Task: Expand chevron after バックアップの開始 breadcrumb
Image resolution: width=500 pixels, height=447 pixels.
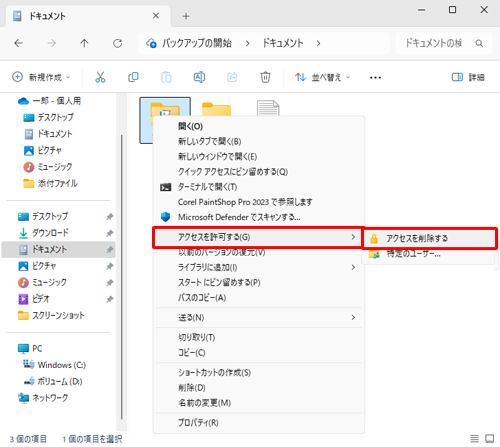Action: pyautogui.click(x=247, y=43)
